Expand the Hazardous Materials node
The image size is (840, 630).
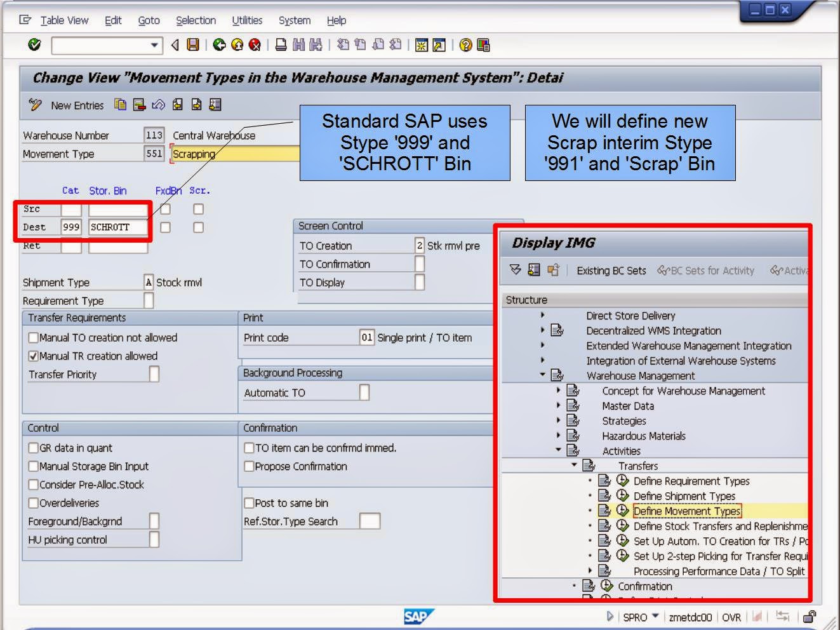click(x=559, y=435)
